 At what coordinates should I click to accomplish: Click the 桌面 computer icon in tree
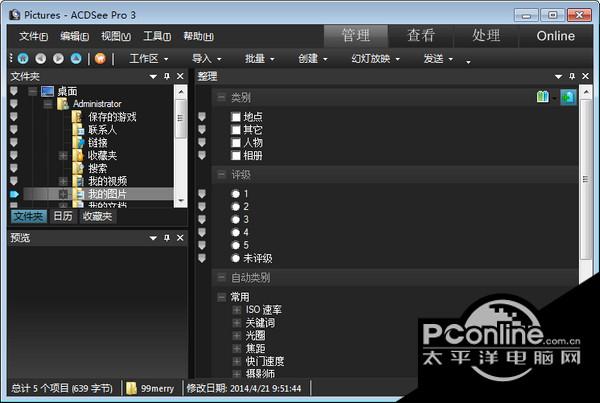click(47, 91)
